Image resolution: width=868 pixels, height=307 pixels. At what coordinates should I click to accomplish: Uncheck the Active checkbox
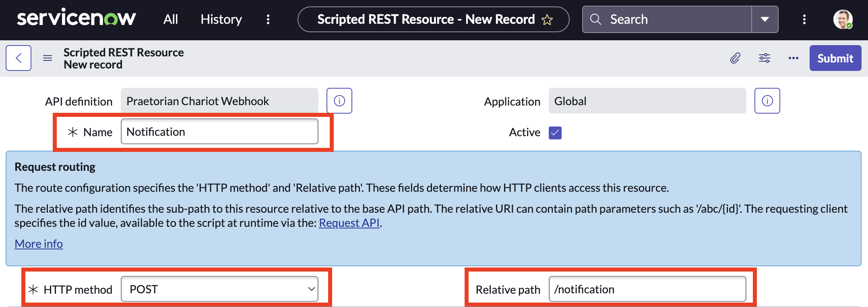555,133
